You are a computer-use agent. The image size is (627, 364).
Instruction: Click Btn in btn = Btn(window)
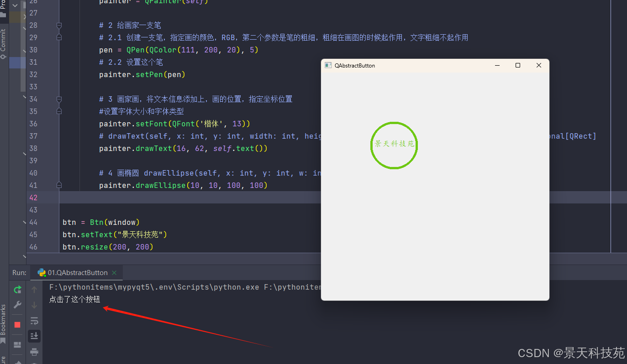(97, 222)
